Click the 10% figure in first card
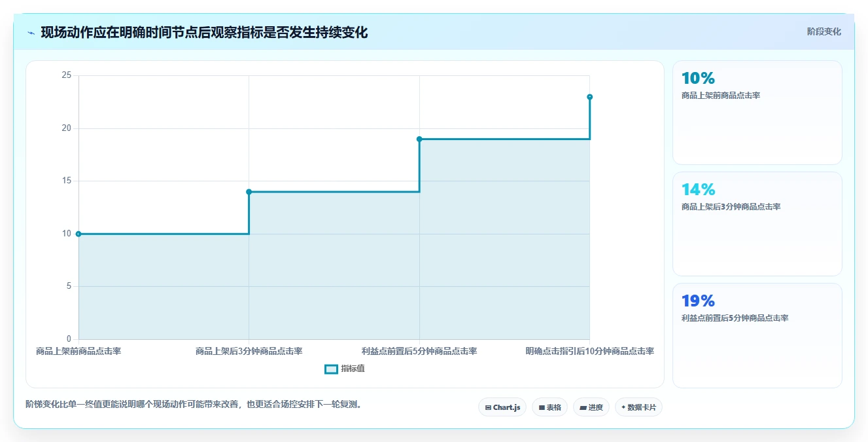The width and height of the screenshot is (868, 442). click(x=698, y=79)
